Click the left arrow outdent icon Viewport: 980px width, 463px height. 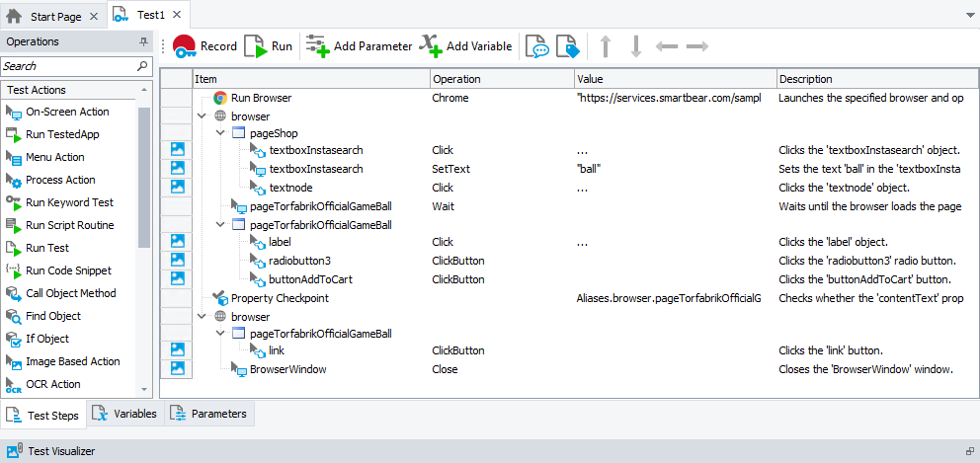point(667,46)
